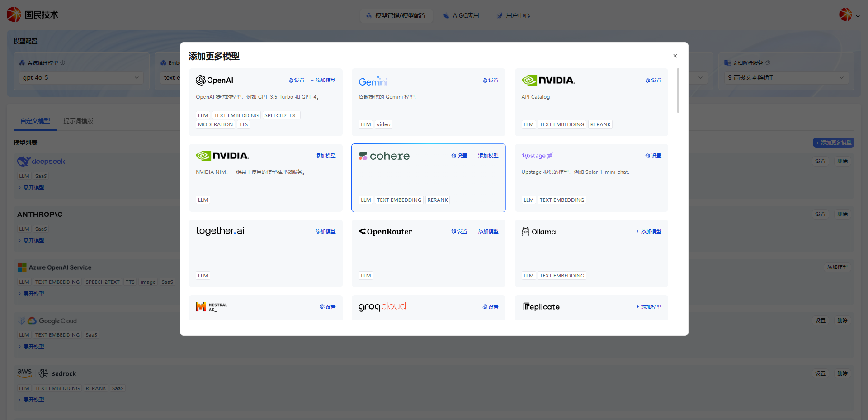Expand models under ANTHROPIC
The image size is (868, 420).
[x=31, y=240]
